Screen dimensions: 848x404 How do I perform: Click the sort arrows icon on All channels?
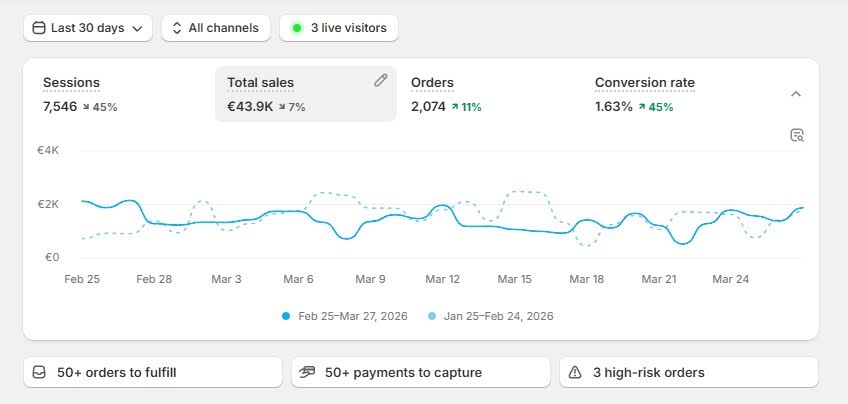tap(176, 28)
